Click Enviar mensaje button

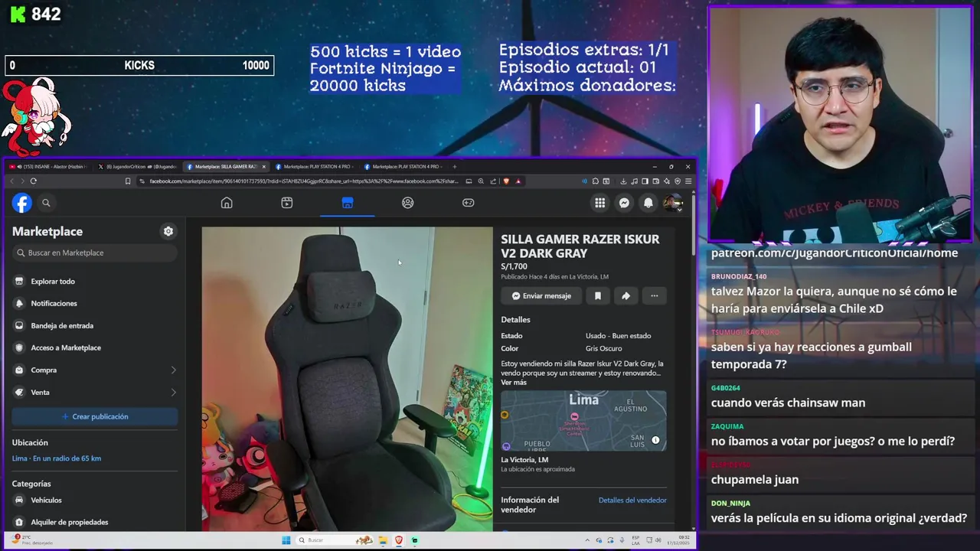[541, 296]
